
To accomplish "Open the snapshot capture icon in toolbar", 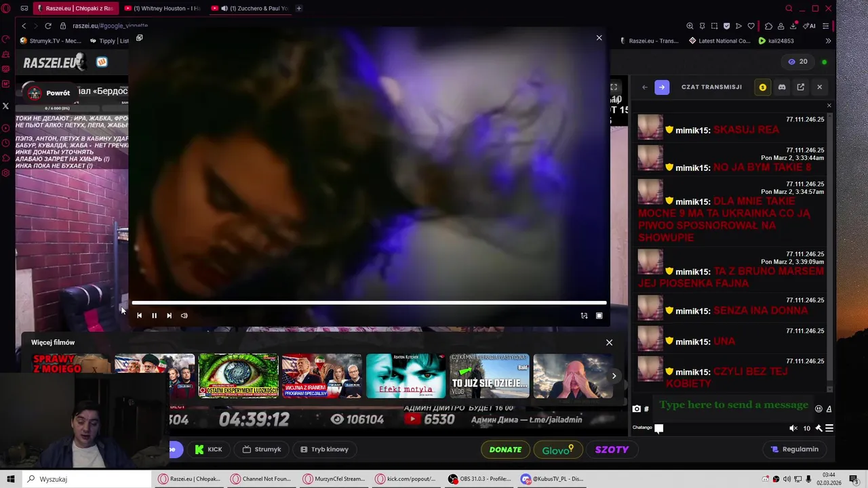I will tap(714, 26).
